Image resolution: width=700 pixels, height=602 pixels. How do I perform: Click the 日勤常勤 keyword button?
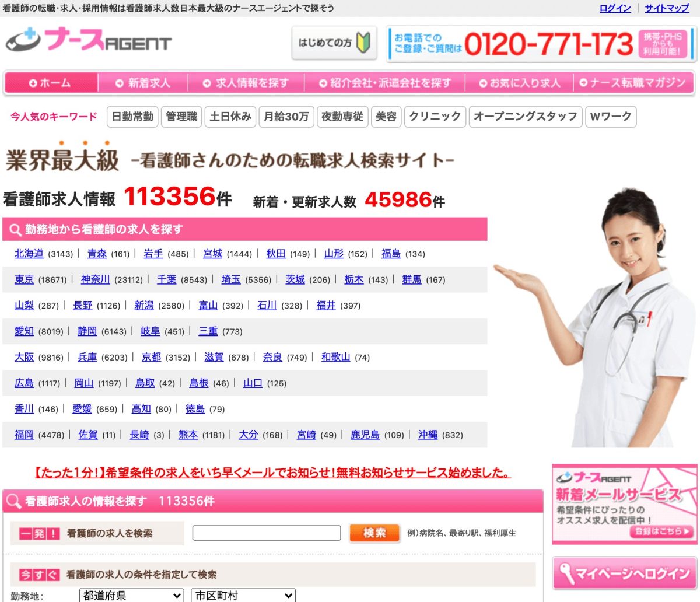[132, 117]
